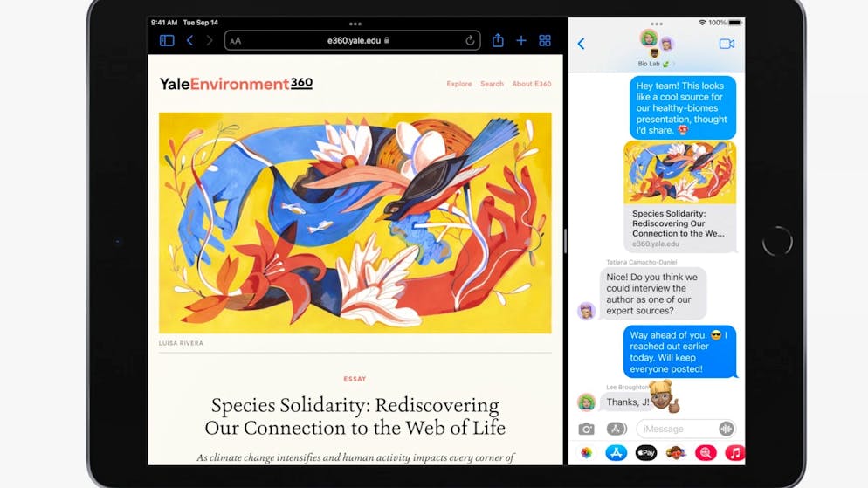Open the About E360 link

532,84
